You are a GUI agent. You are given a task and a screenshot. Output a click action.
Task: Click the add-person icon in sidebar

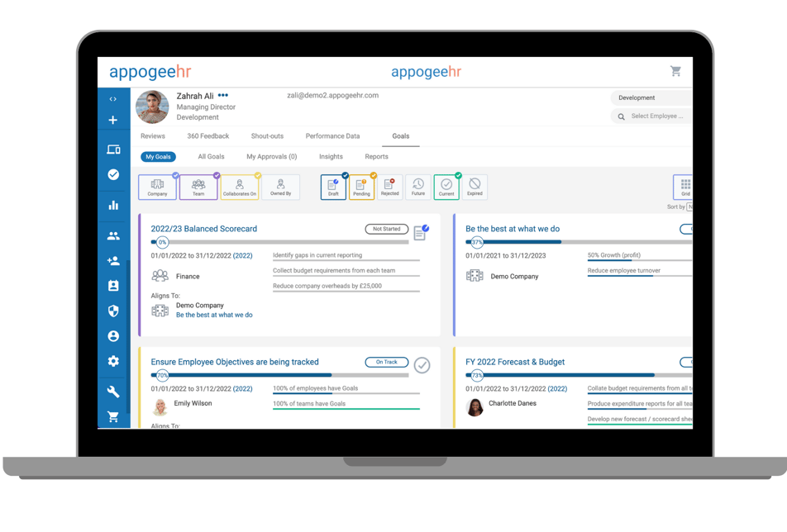tap(113, 261)
